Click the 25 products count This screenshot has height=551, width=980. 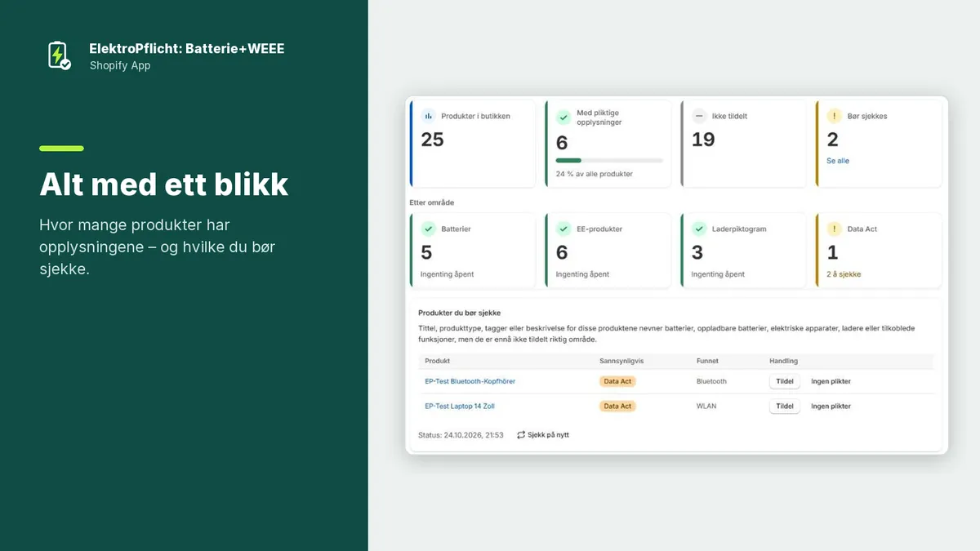(432, 140)
